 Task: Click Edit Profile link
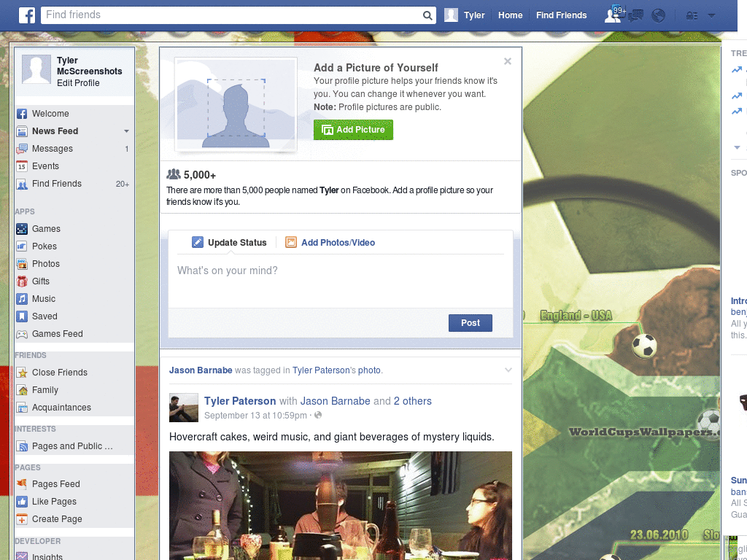(x=78, y=83)
